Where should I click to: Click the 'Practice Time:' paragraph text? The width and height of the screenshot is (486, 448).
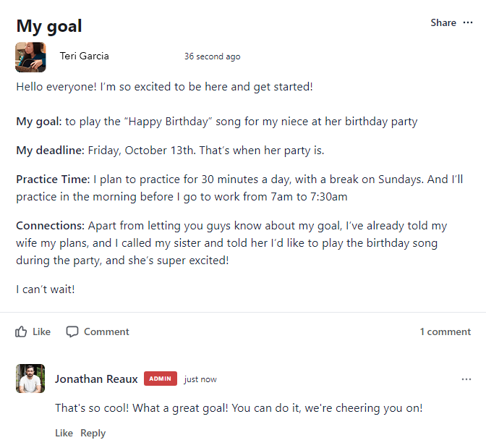coord(239,187)
